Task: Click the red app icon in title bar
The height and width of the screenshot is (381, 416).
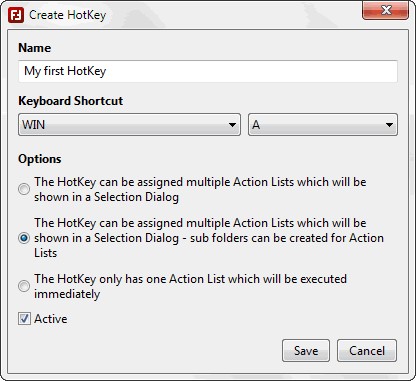Action: coord(16,15)
